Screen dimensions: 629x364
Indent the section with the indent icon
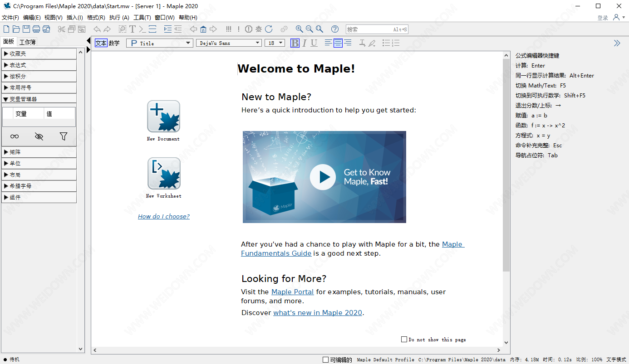point(168,29)
